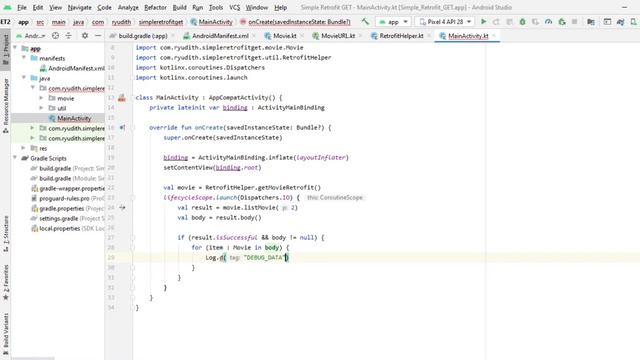Click the Make Project hammer icon
The image size is (640, 360).
(365, 22)
